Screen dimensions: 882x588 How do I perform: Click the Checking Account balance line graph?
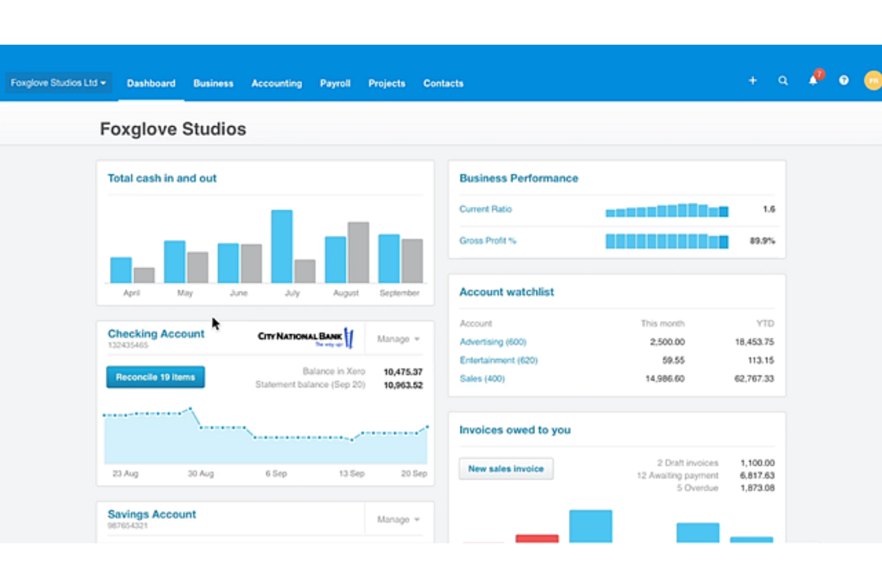tap(265, 435)
